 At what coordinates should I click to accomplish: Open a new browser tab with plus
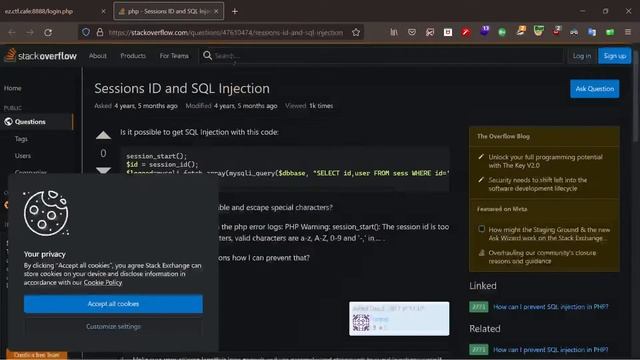[x=235, y=11]
